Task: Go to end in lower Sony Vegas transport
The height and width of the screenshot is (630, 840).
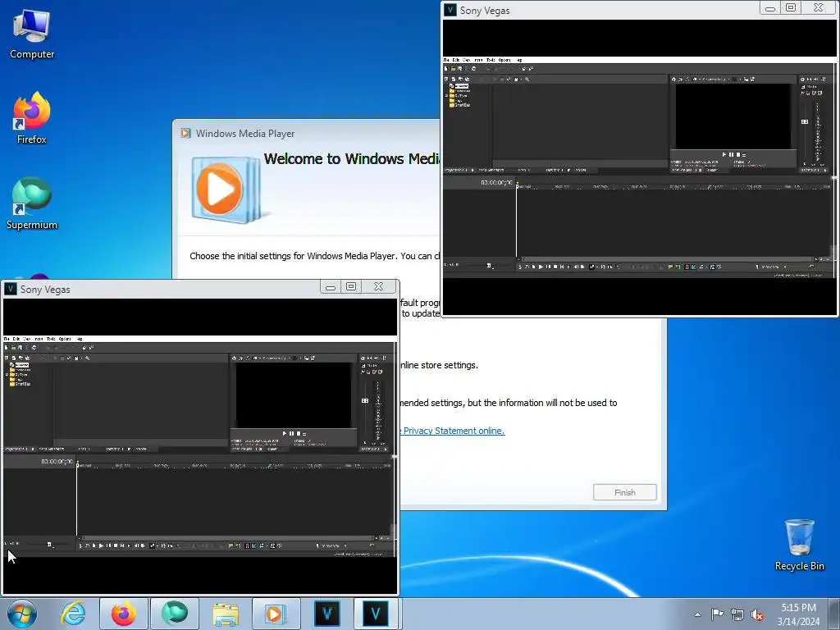Action: coord(129,546)
